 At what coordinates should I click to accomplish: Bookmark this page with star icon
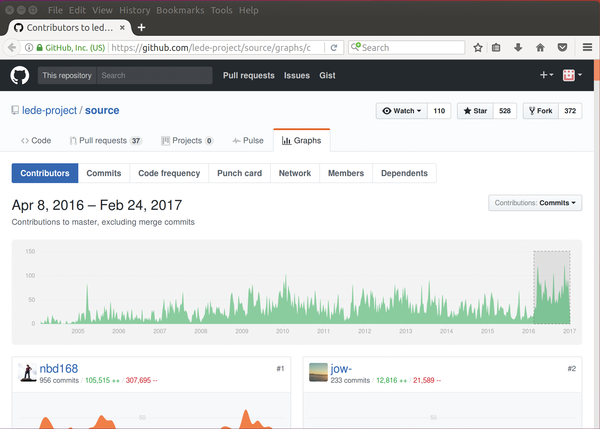(x=478, y=48)
